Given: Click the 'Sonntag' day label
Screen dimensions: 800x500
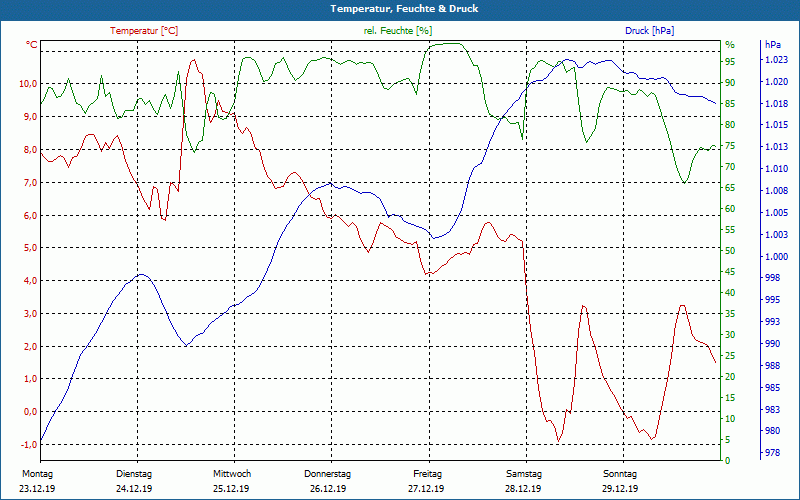Looking at the screenshot, I should (620, 474).
